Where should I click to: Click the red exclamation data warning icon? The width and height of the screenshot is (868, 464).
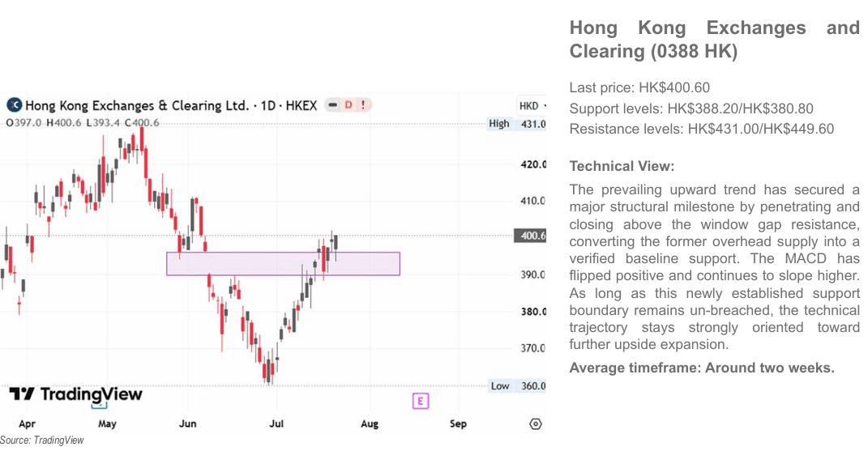363,104
